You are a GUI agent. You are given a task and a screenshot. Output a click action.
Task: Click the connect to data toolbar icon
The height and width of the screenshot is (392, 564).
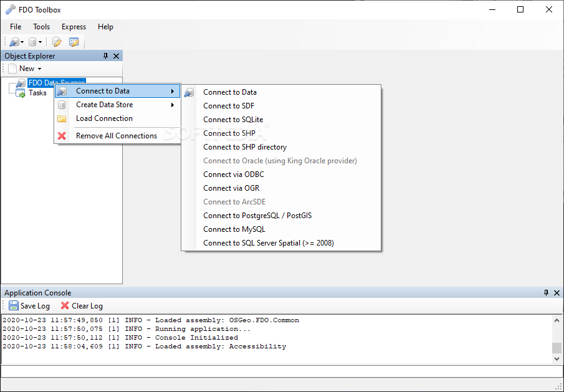pyautogui.click(x=14, y=42)
